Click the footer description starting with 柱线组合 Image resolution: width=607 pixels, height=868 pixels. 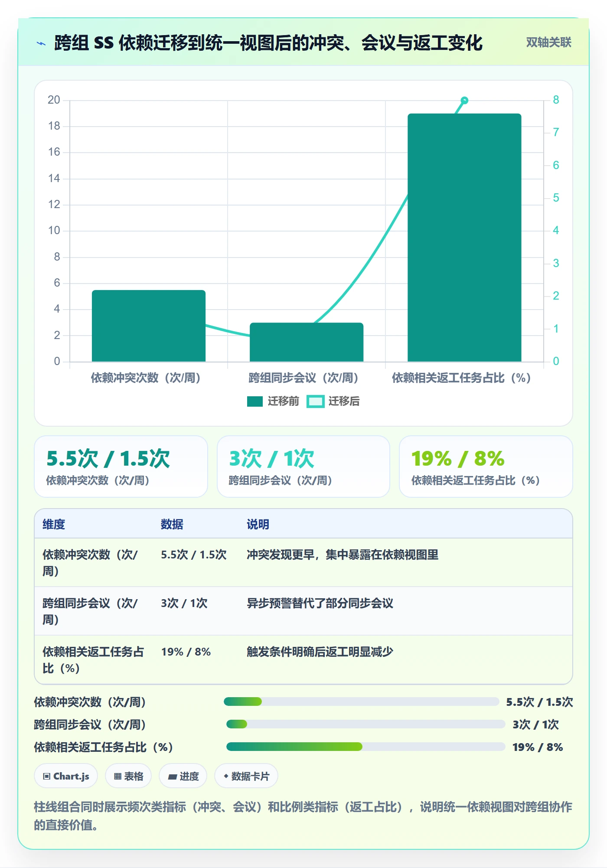coord(303,816)
